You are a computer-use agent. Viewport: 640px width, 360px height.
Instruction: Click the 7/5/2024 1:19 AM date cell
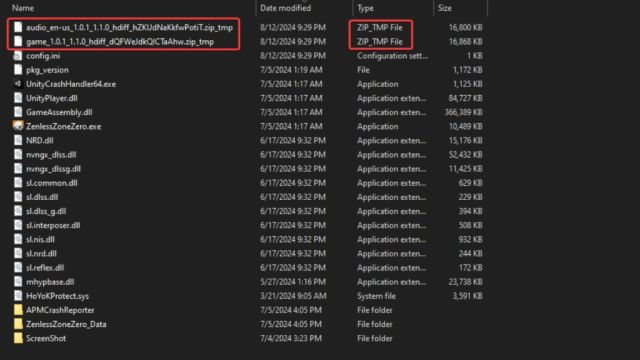(x=291, y=70)
